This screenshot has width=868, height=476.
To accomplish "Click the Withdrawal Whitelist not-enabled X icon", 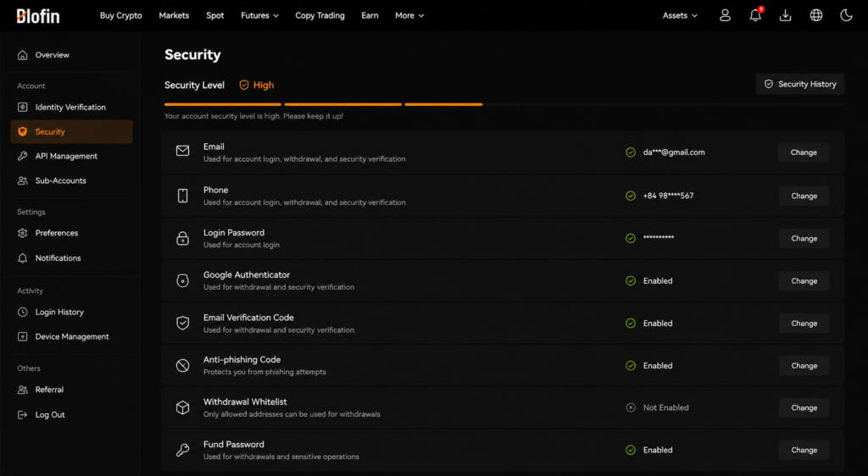I will point(631,407).
